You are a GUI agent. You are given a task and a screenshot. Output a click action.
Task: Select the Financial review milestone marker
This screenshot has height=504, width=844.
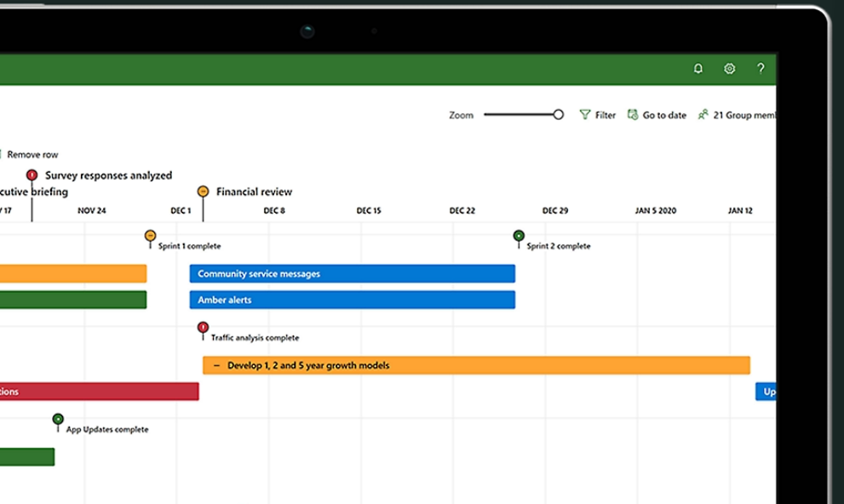(x=203, y=191)
